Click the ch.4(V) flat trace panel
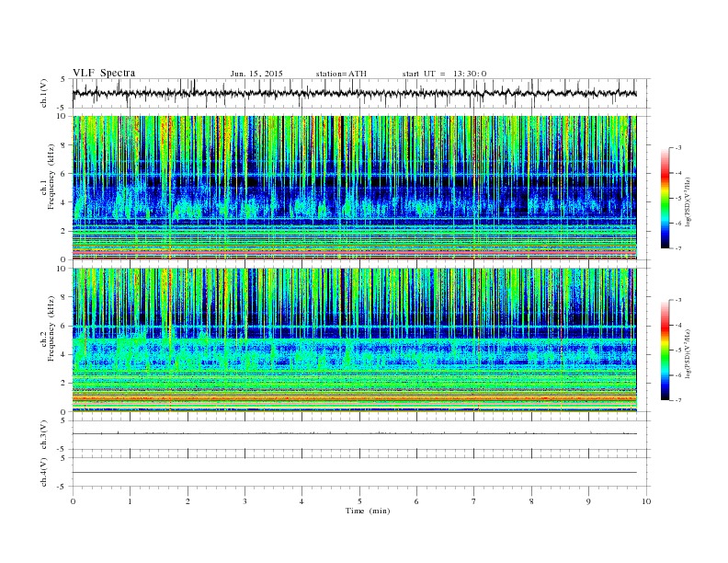Screen dimensions: 728x563 [x=361, y=472]
